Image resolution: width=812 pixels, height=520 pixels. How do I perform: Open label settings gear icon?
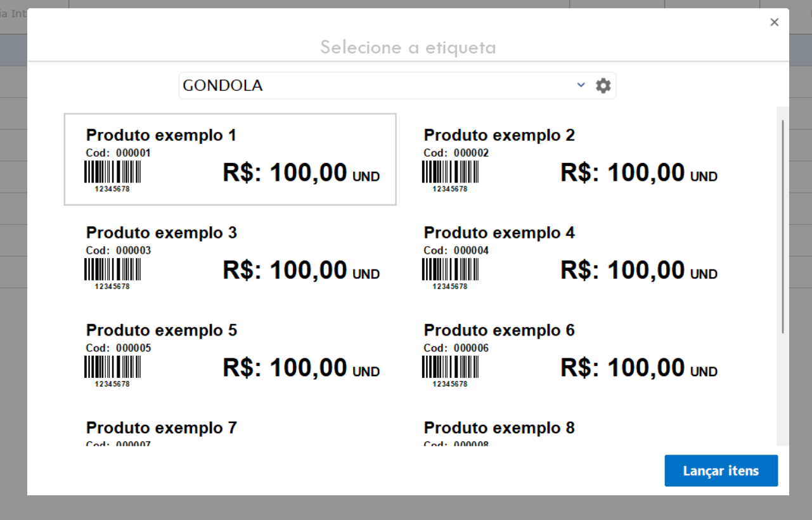pyautogui.click(x=603, y=86)
